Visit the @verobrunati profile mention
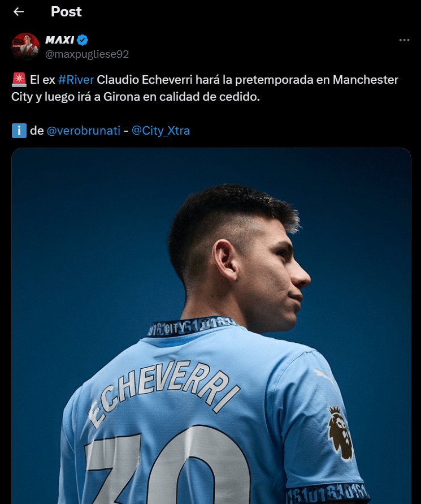The height and width of the screenshot is (504, 421). pyautogui.click(x=84, y=131)
